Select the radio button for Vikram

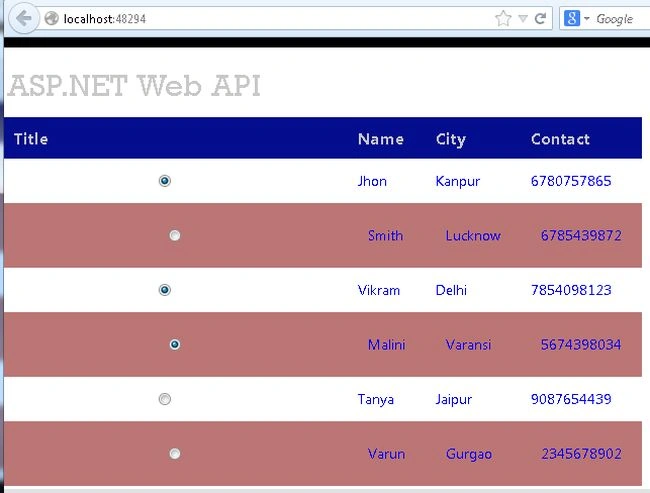click(165, 290)
